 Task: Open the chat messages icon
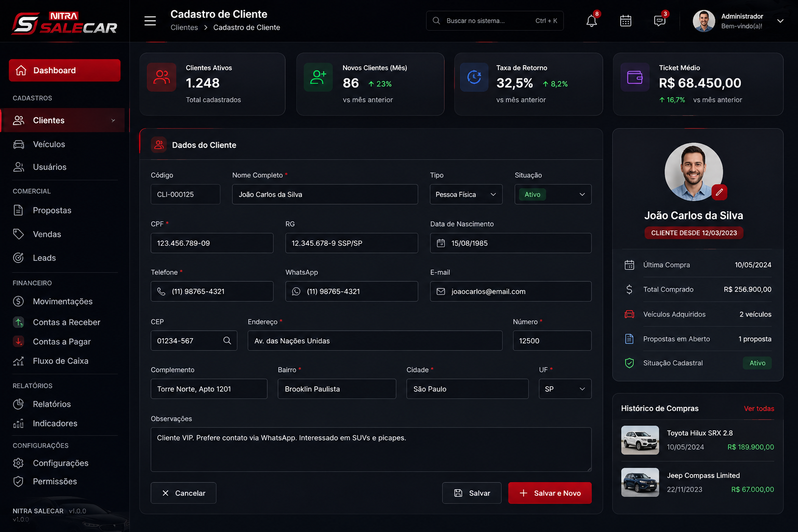click(659, 21)
